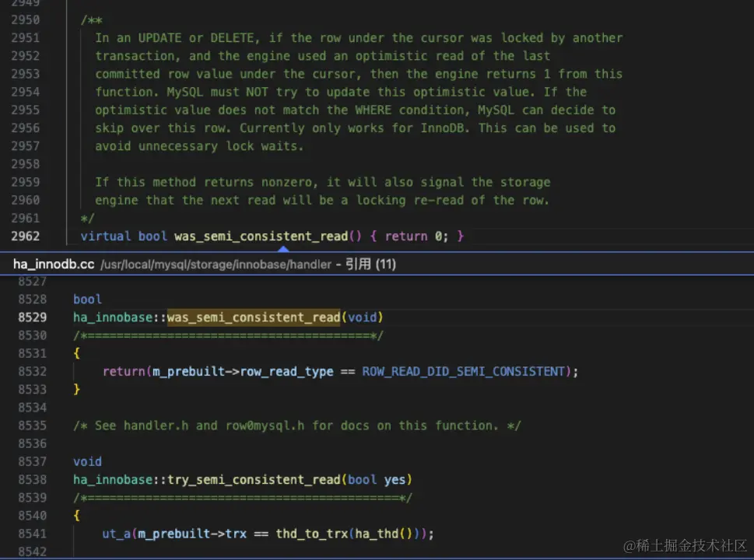754x560 pixels.
Task: Click the 'bool' keyword on line 8528
Action: pos(87,299)
